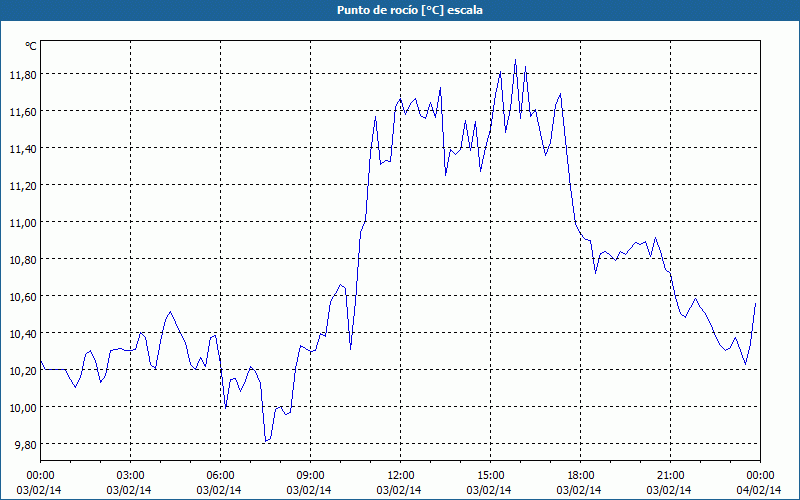Click the 10,40 y-axis value
The image size is (800, 500).
click(23, 334)
